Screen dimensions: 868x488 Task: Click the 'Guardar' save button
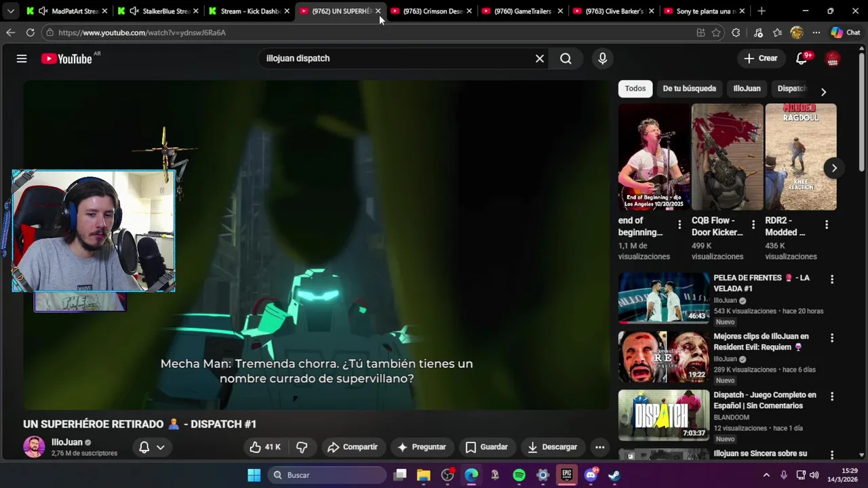pyautogui.click(x=486, y=447)
